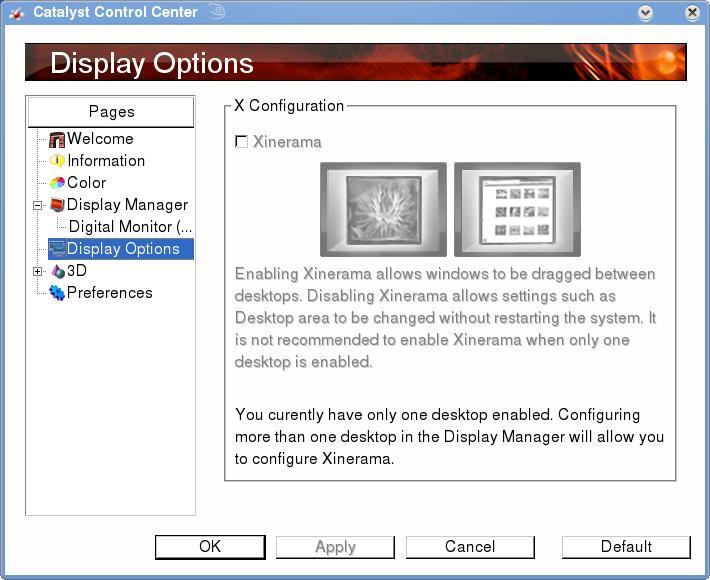Click the Color page palette icon
This screenshot has width=710, height=580.
coord(57,183)
